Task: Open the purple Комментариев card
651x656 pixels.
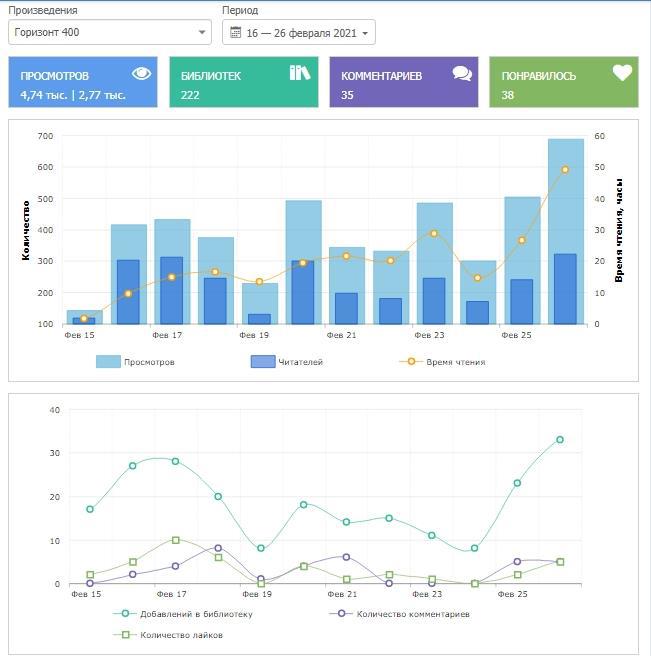Action: pyautogui.click(x=403, y=82)
